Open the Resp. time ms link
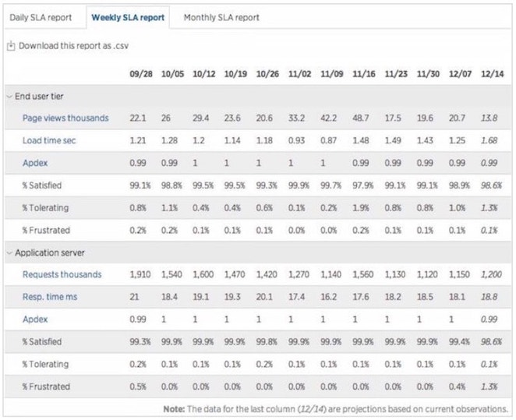The width and height of the screenshot is (516, 420). point(49,297)
